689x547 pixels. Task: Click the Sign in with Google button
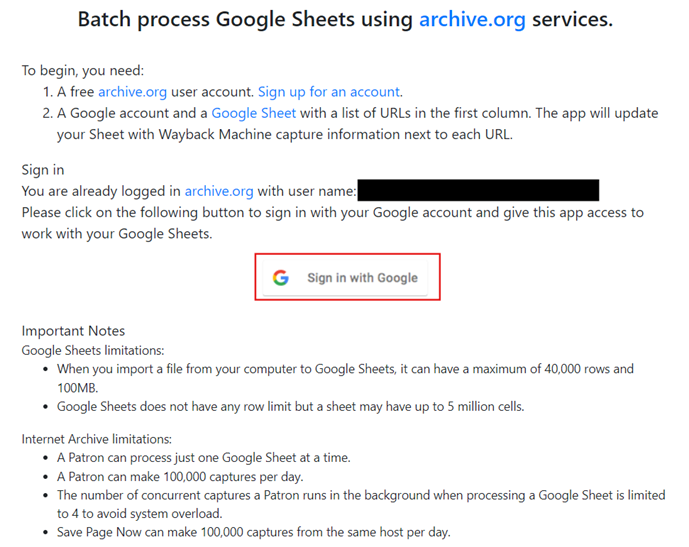click(345, 278)
